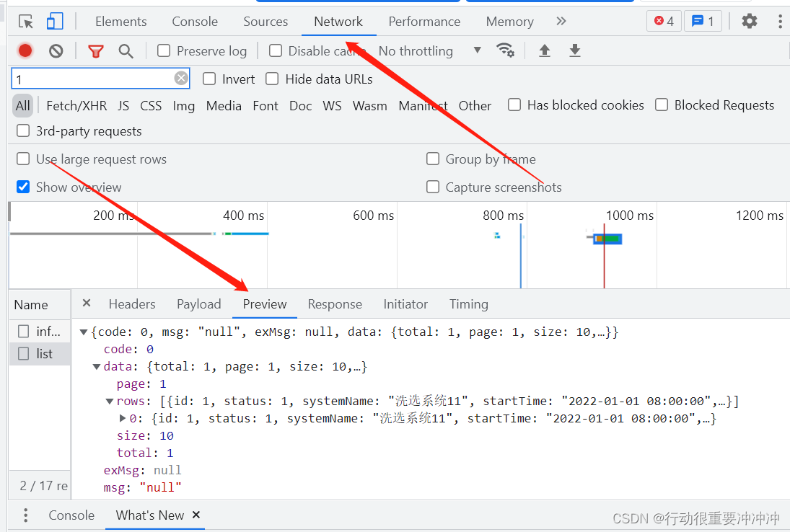Viewport: 790px width, 532px height.
Task: Check Blocked Requests checkbox
Action: (x=662, y=105)
